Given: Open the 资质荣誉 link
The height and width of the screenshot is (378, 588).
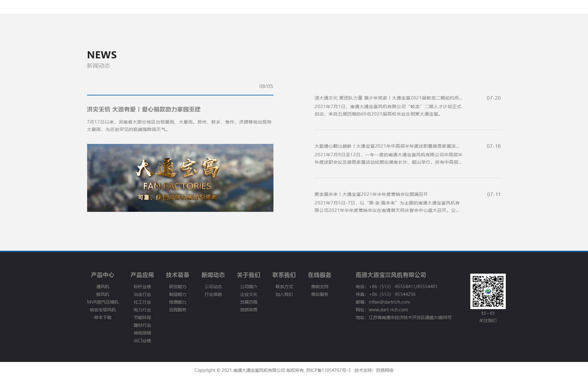Looking at the screenshot, I should coord(249,310).
